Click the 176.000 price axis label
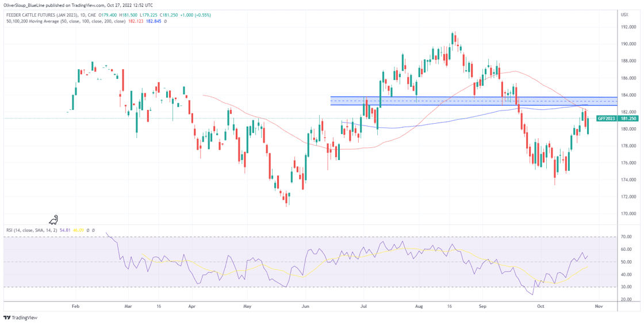Screen dimensions: 644x324 (628, 163)
